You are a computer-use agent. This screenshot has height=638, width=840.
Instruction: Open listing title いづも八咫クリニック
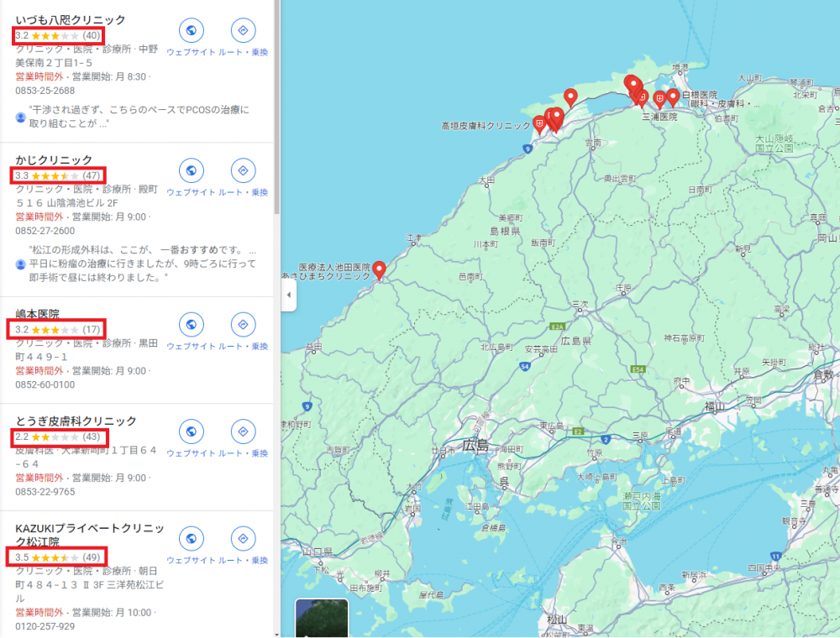pyautogui.click(x=71, y=20)
